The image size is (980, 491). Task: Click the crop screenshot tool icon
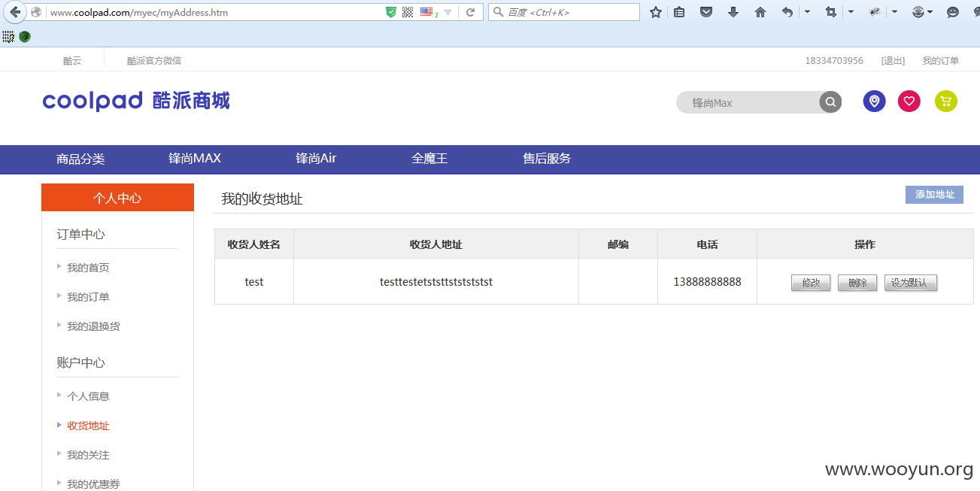[x=831, y=12]
